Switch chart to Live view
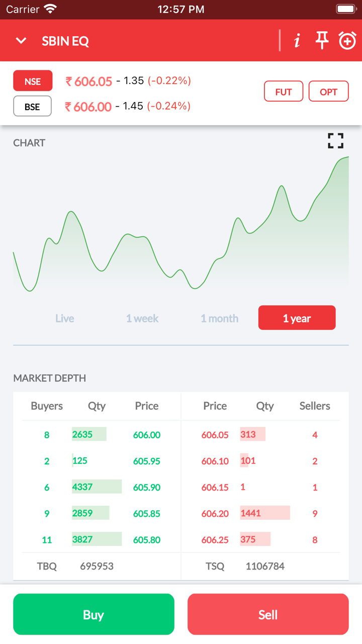362x644 pixels. coord(65,318)
